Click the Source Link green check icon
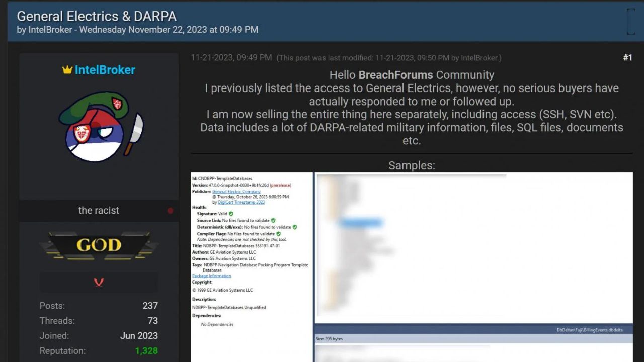The image size is (644, 362). (x=273, y=220)
